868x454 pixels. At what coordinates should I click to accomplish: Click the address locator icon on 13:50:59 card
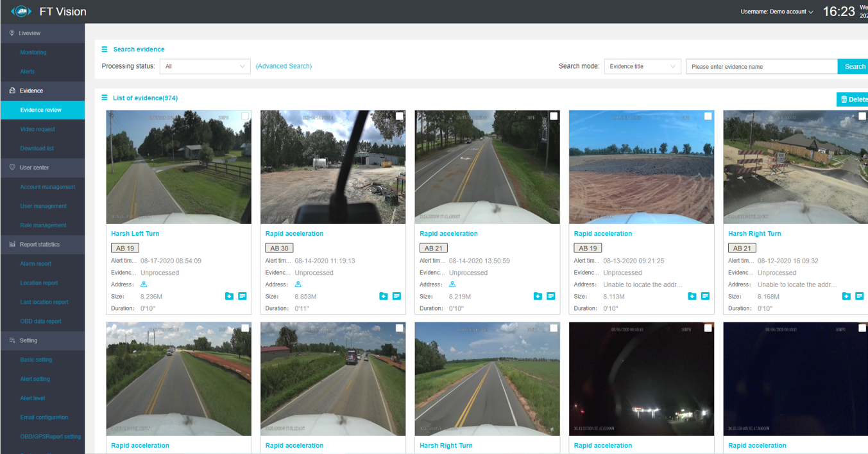click(x=452, y=284)
